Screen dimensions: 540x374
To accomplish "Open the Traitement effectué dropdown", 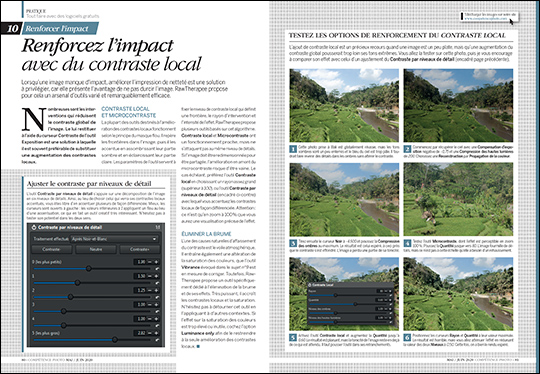I will [114, 239].
